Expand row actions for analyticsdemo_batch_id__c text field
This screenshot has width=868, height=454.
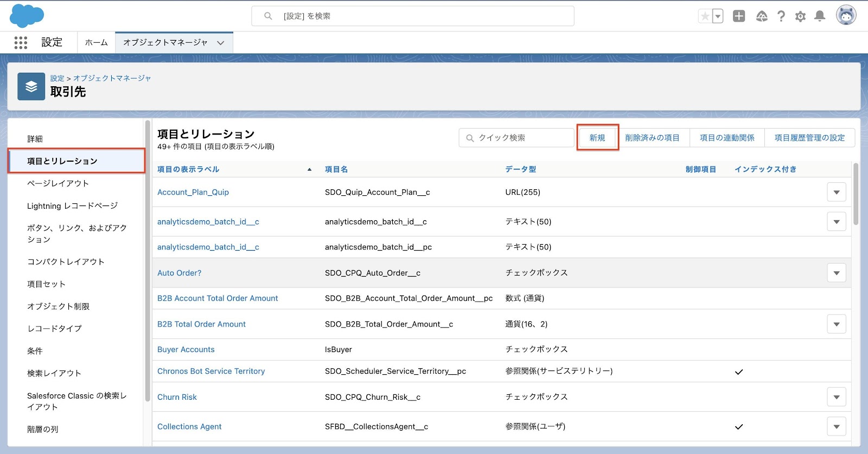pos(837,221)
